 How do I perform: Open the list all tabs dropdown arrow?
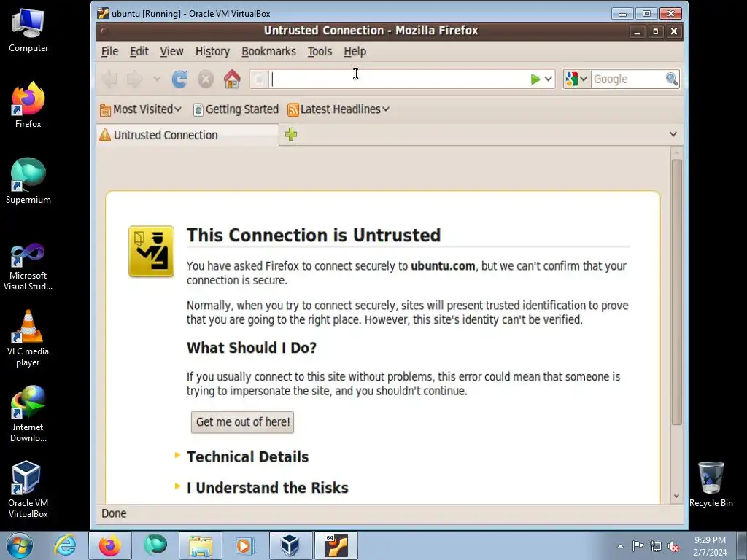click(673, 134)
